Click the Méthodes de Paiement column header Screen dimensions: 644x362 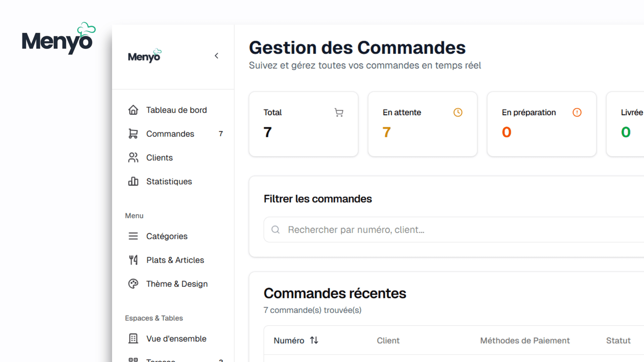coord(525,341)
